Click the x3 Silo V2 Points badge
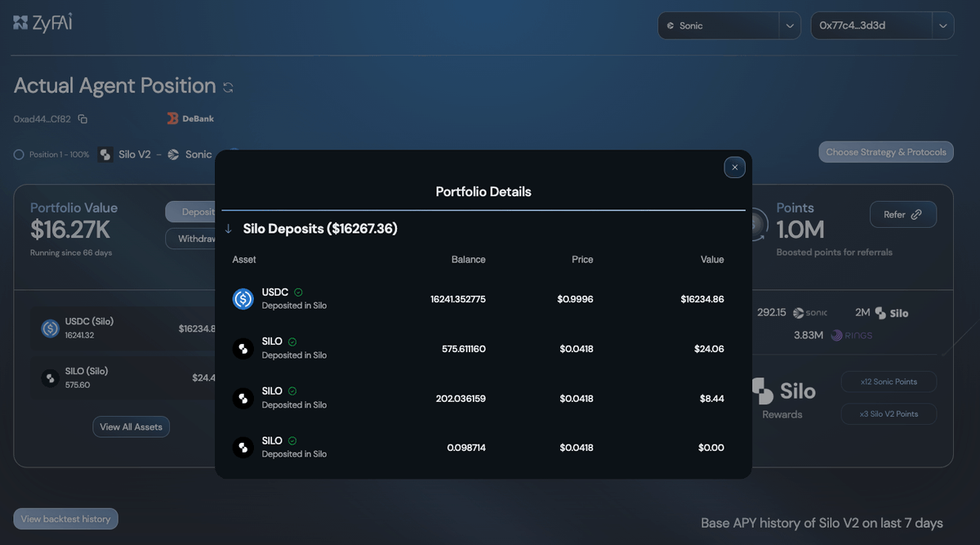 click(889, 413)
